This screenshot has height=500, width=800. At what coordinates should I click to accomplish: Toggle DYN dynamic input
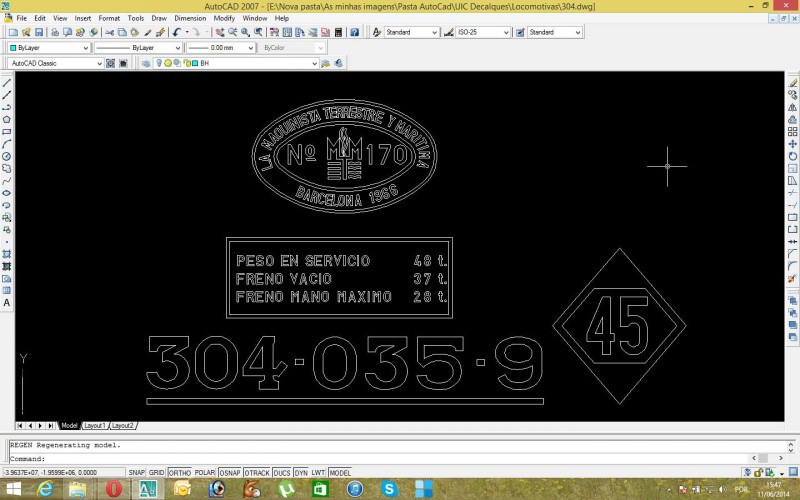[301, 473]
